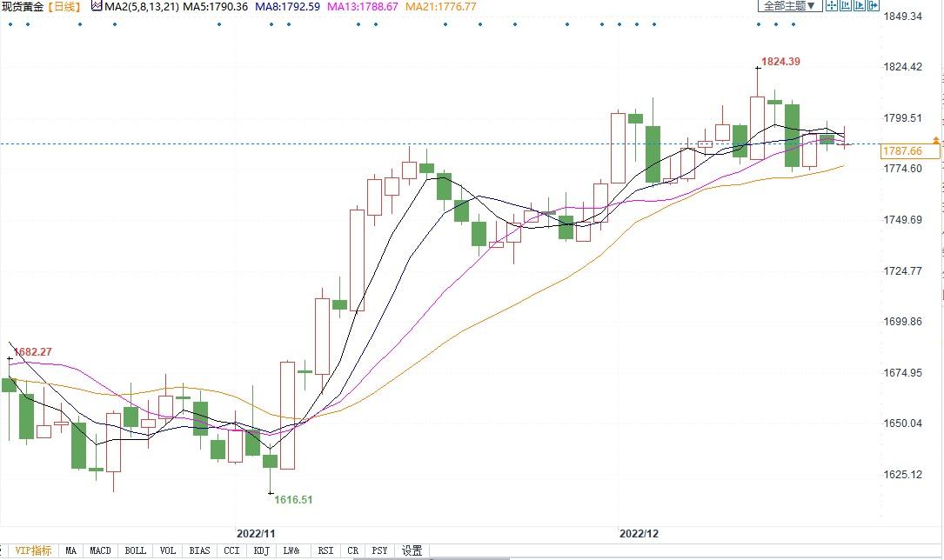Click the current price tag 1787.66
This screenshot has width=944, height=560.
(902, 151)
